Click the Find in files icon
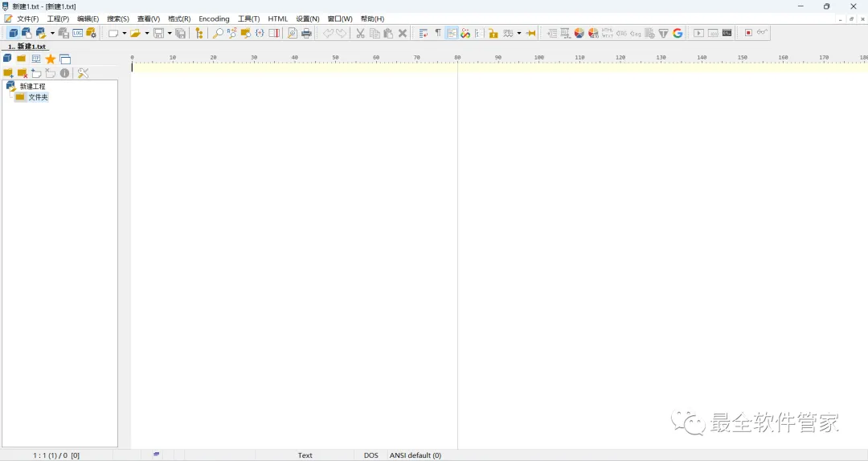This screenshot has height=461, width=868. pyautogui.click(x=246, y=33)
